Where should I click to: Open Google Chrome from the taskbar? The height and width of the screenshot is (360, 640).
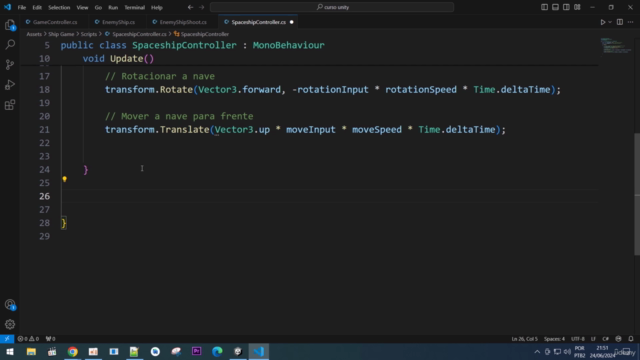click(x=73, y=351)
